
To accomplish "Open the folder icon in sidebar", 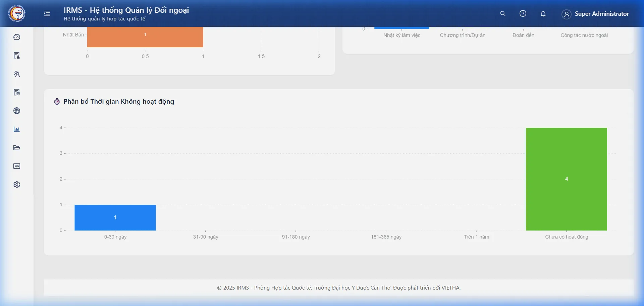I will (17, 148).
